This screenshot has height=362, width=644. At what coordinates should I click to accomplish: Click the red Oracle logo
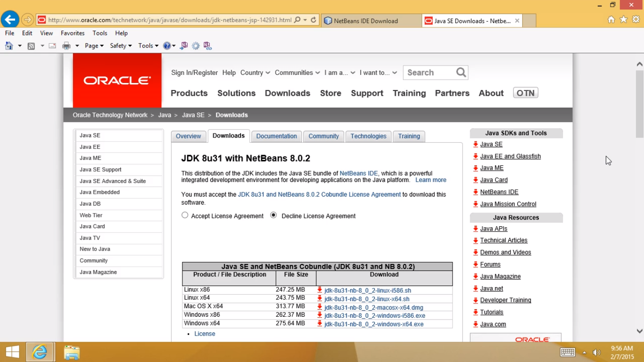click(x=117, y=81)
